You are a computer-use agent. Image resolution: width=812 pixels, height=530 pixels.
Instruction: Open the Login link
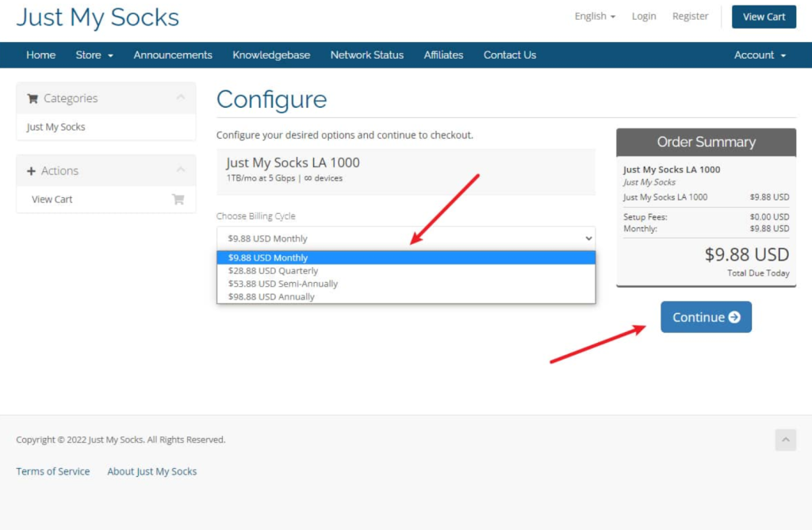click(644, 17)
